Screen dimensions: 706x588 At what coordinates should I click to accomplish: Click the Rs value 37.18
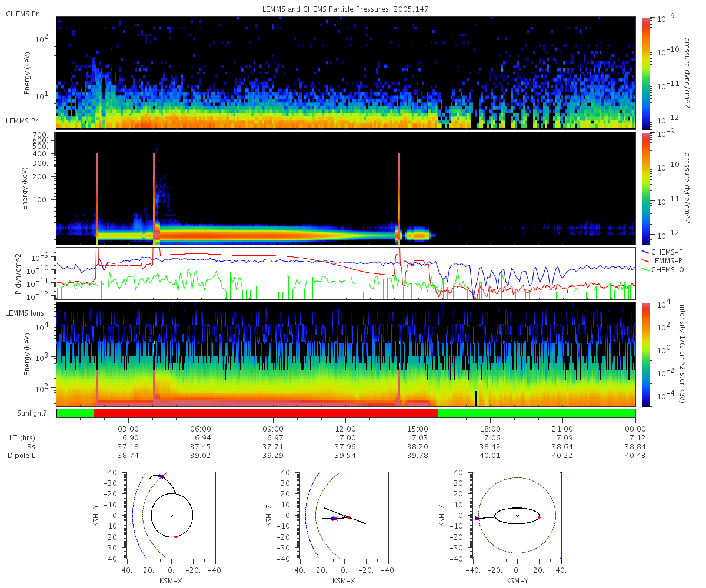coord(129,447)
